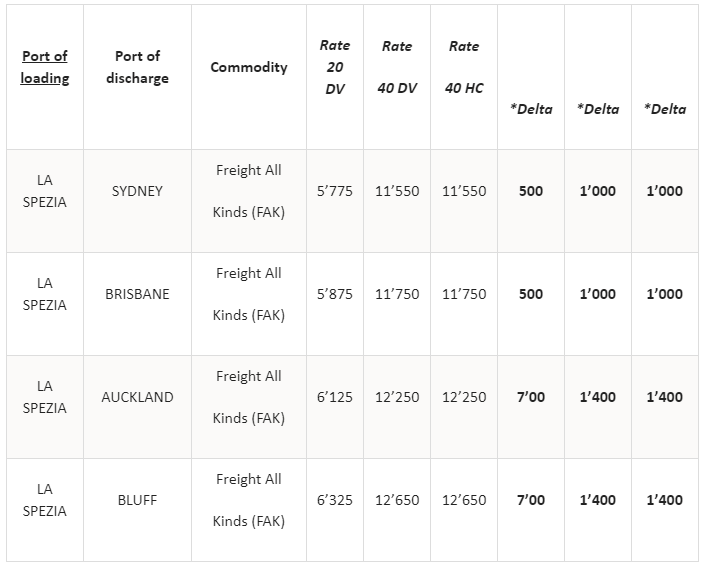Click the Commodity column header
This screenshot has width=711, height=572.
248,67
